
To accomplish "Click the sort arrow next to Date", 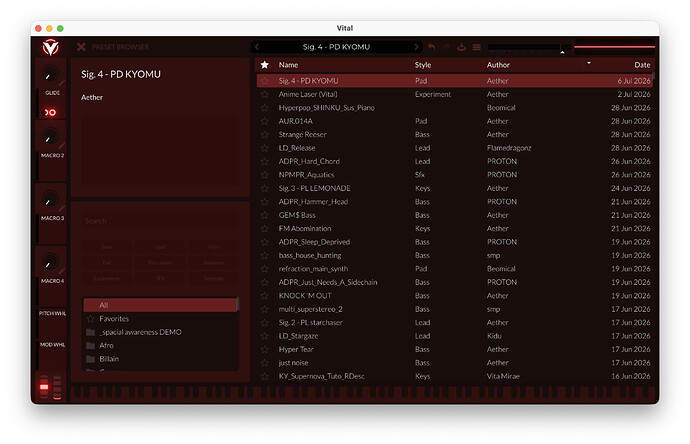I will [589, 63].
